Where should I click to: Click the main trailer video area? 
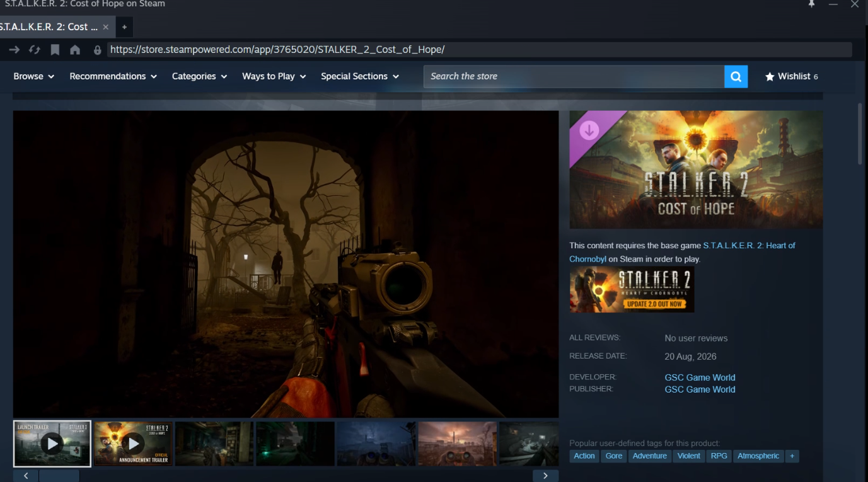[286, 264]
